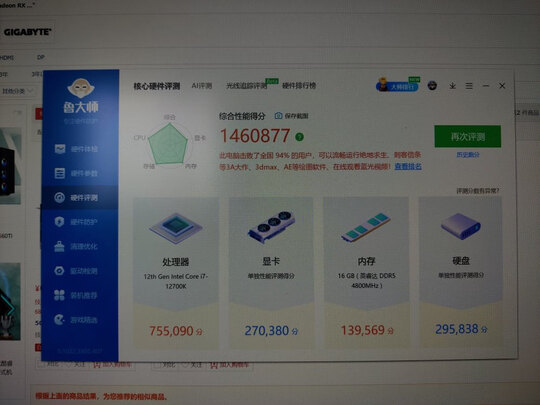
Task: Open 硬件参数 in the sidebar
Action: [x=76, y=173]
